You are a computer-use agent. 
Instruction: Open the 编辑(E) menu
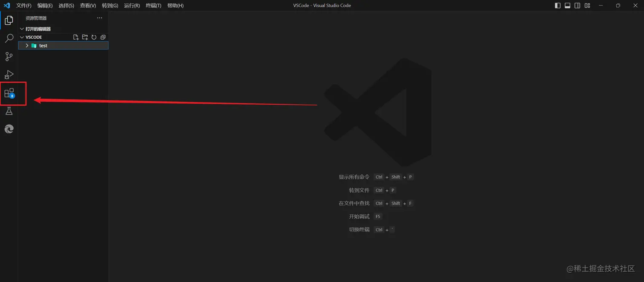[x=45, y=6]
